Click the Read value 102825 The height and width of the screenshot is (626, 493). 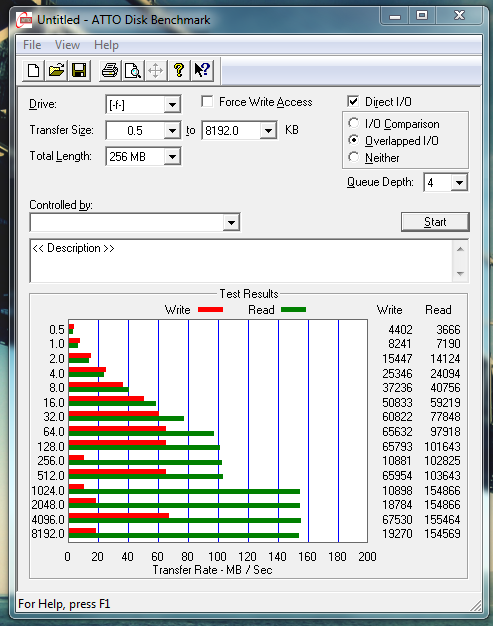click(x=442, y=461)
